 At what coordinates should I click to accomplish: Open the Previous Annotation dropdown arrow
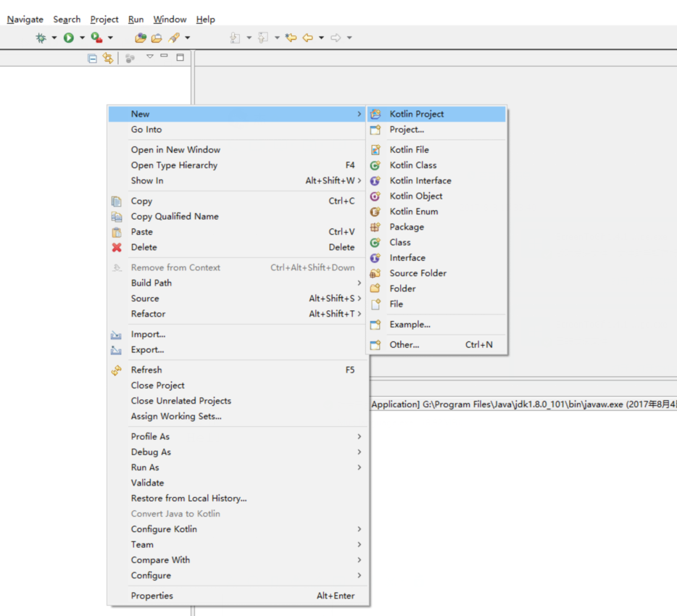point(277,38)
